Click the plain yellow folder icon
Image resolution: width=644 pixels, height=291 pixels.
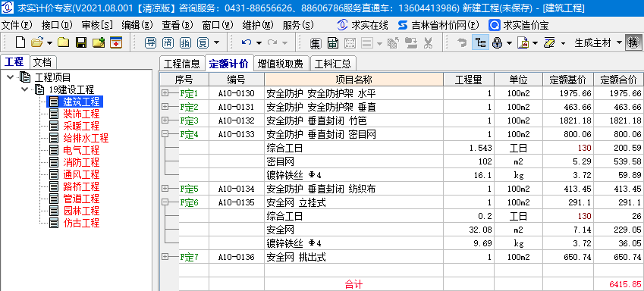click(x=63, y=42)
